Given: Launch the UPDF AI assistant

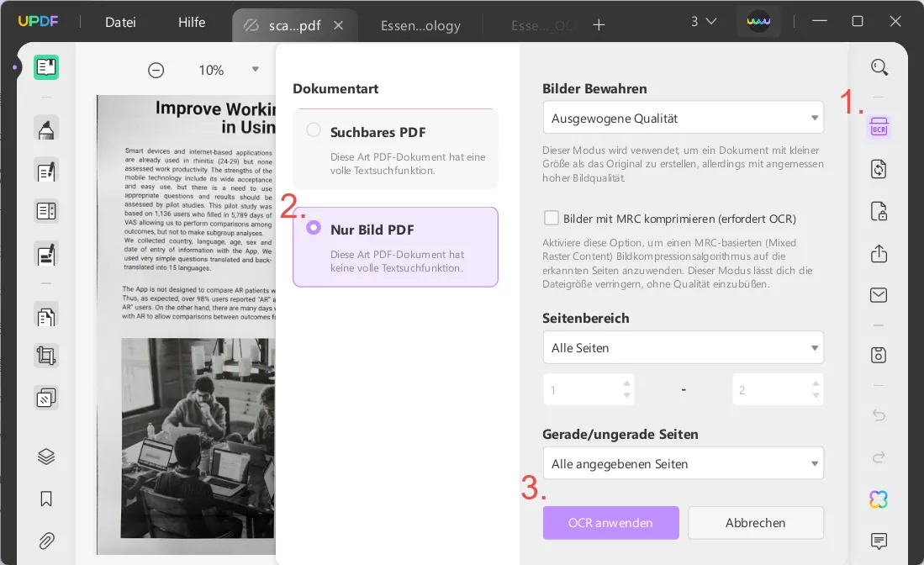Looking at the screenshot, I should point(878,499).
